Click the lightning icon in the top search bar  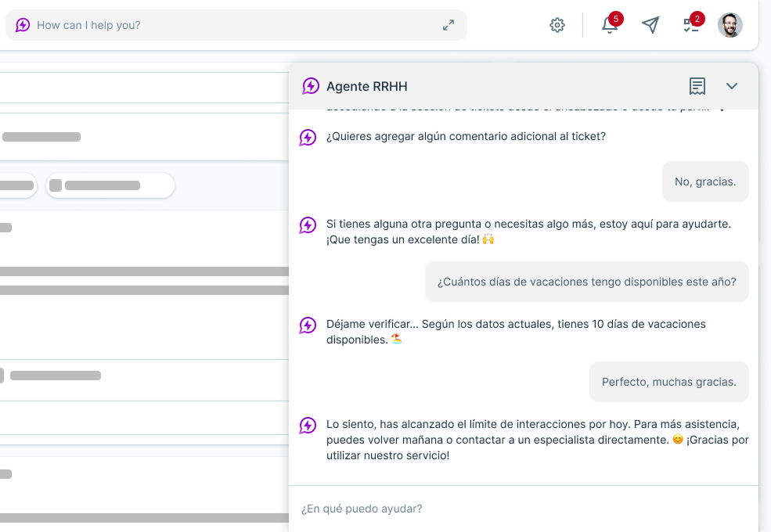[23, 25]
